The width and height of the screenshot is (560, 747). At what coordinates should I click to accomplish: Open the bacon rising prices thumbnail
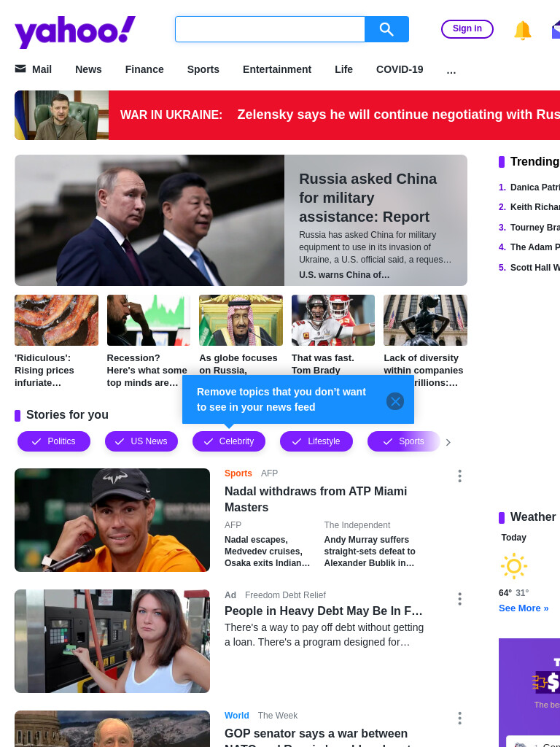[56, 320]
